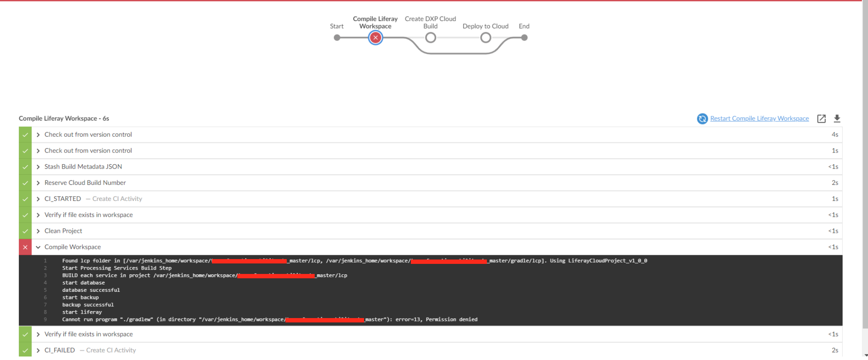Image resolution: width=868 pixels, height=360 pixels.
Task: Download the stage log icon
Action: (837, 119)
